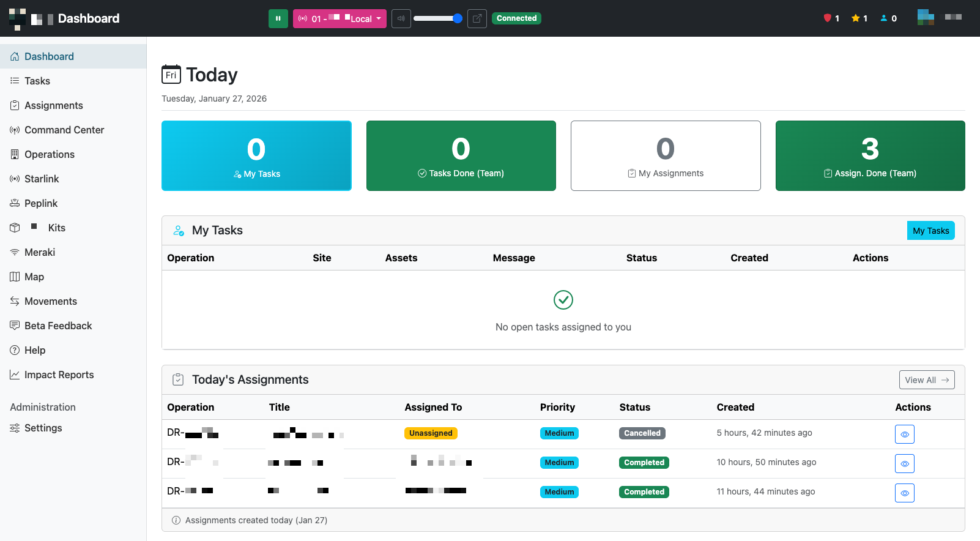980x541 pixels.
Task: Open the blue user count indicator
Action: 888,18
